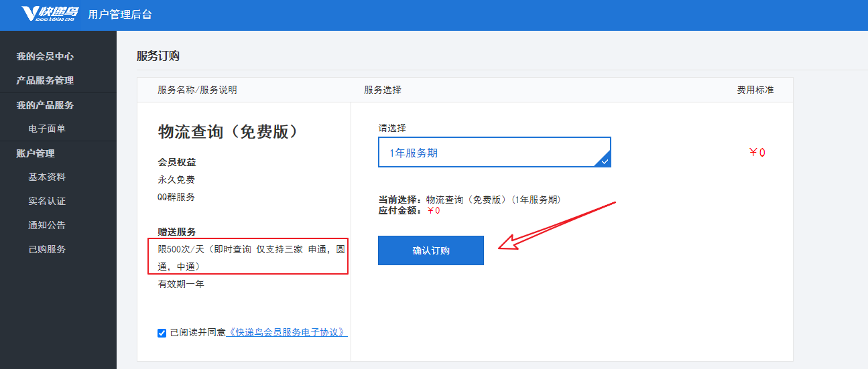Show 已购服务 purchased services
868x369 pixels.
click(47, 250)
